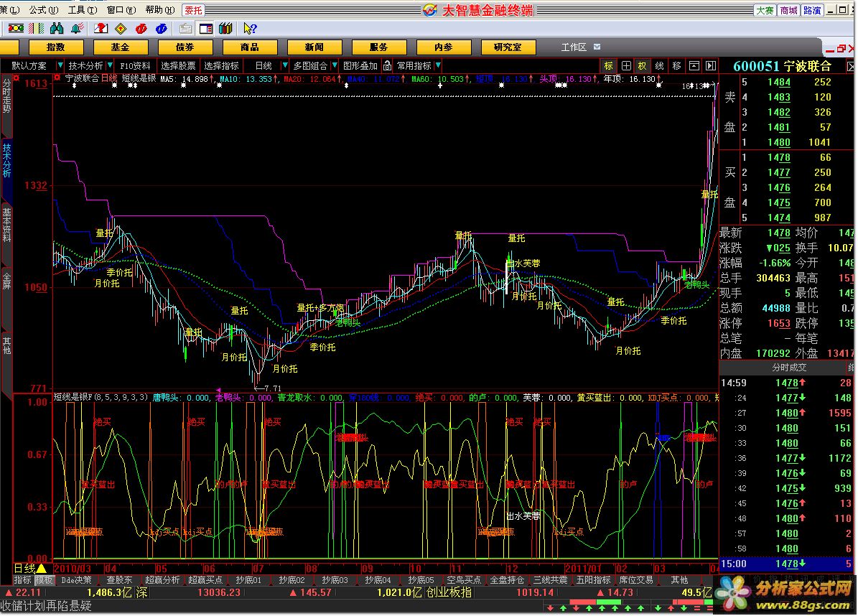Image resolution: width=858 pixels, height=616 pixels.
Task: Expand the 工作区 workspace dropdown
Action: (x=597, y=47)
